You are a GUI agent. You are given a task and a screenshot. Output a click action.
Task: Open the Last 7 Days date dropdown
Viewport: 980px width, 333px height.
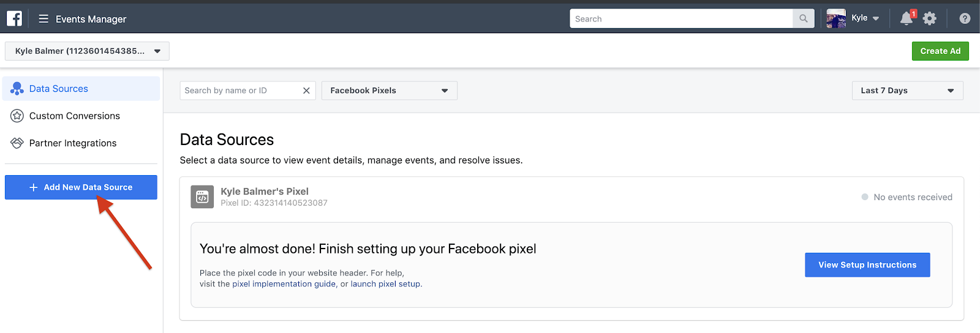[907, 91]
